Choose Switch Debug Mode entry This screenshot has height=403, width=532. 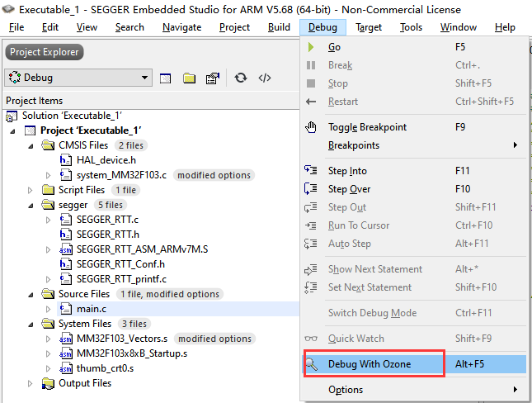[414, 313]
